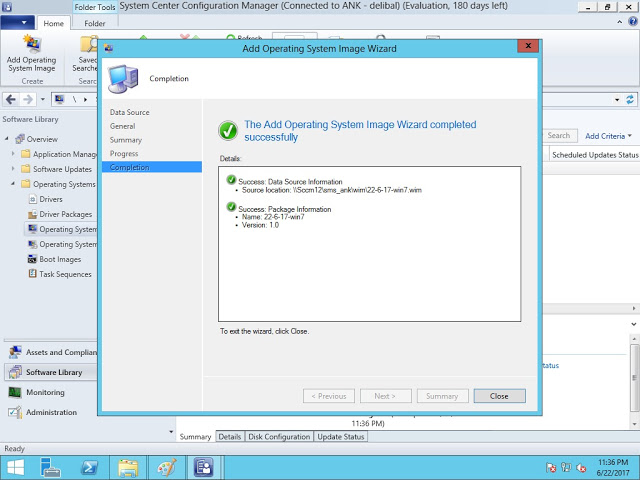Expand the Software Updates folder

click(x=13, y=169)
